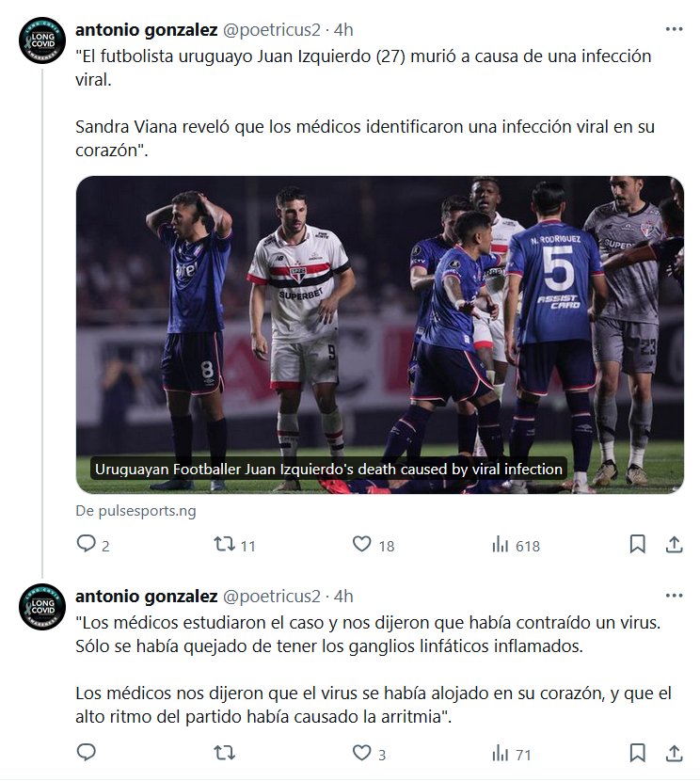Click the @poetricus2 handle on second tweet
This screenshot has height=781, width=700.
click(271, 597)
